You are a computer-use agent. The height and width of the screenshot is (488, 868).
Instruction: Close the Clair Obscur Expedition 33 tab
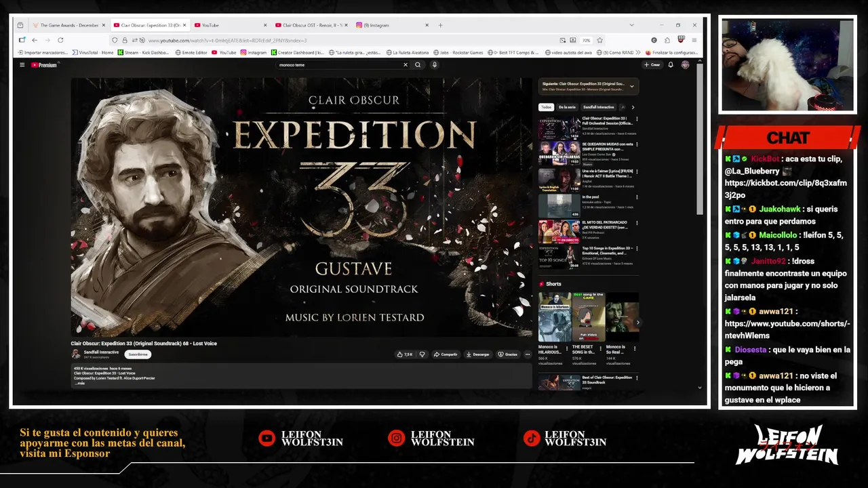coord(184,25)
